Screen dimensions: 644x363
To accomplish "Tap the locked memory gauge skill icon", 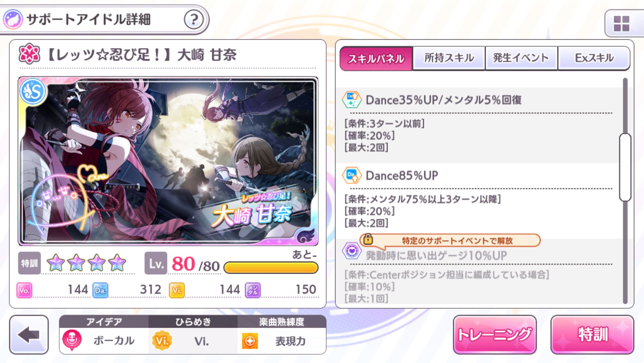I will pyautogui.click(x=352, y=251).
